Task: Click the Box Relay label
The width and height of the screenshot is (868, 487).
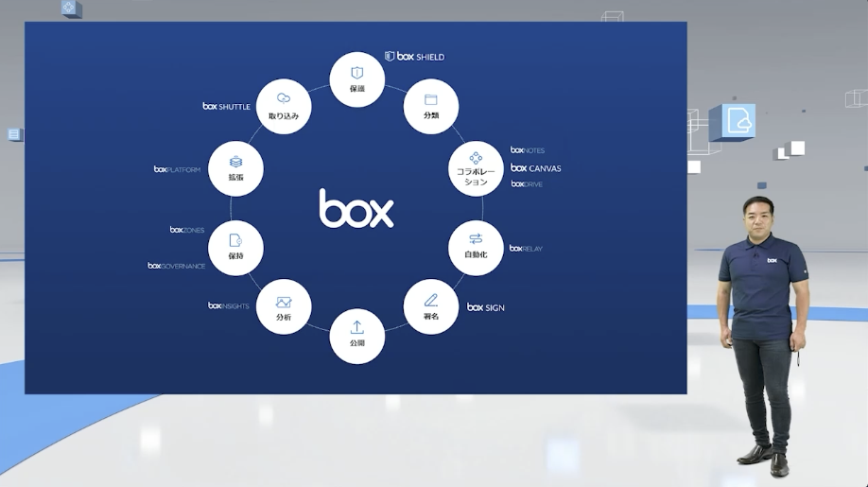Action: (526, 249)
